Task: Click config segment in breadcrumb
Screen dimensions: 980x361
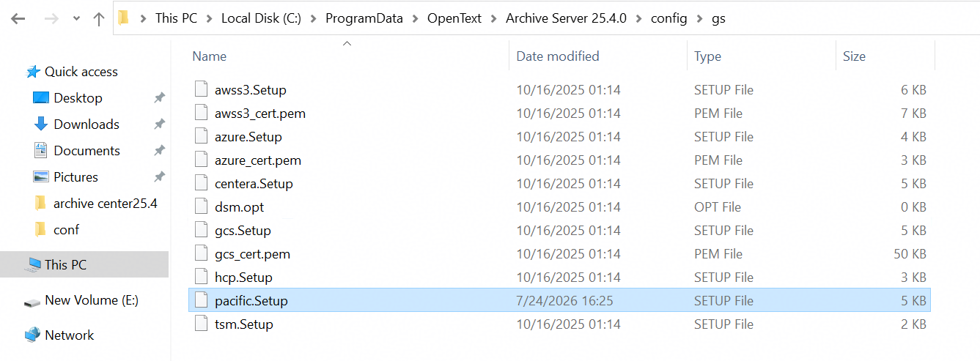Action: click(669, 19)
